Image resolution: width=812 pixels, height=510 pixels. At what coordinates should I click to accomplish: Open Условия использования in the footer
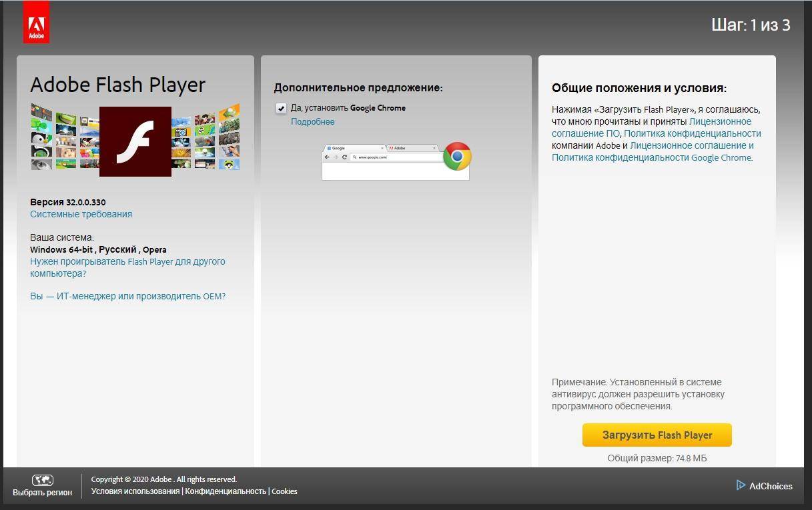click(x=135, y=491)
